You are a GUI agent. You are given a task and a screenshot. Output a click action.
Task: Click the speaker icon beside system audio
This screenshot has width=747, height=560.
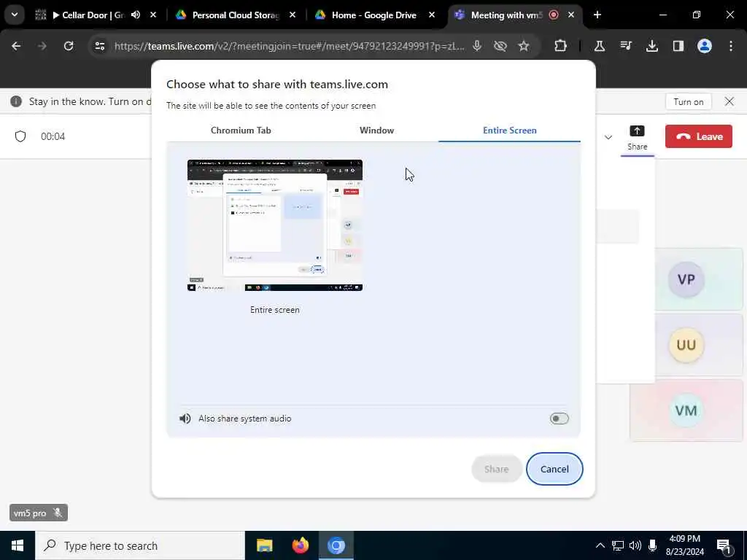[185, 419]
